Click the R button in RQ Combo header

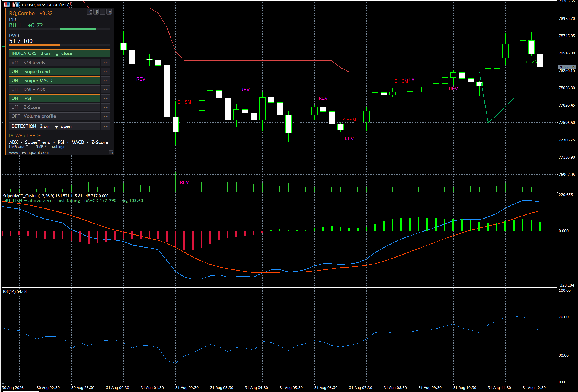coord(97,12)
